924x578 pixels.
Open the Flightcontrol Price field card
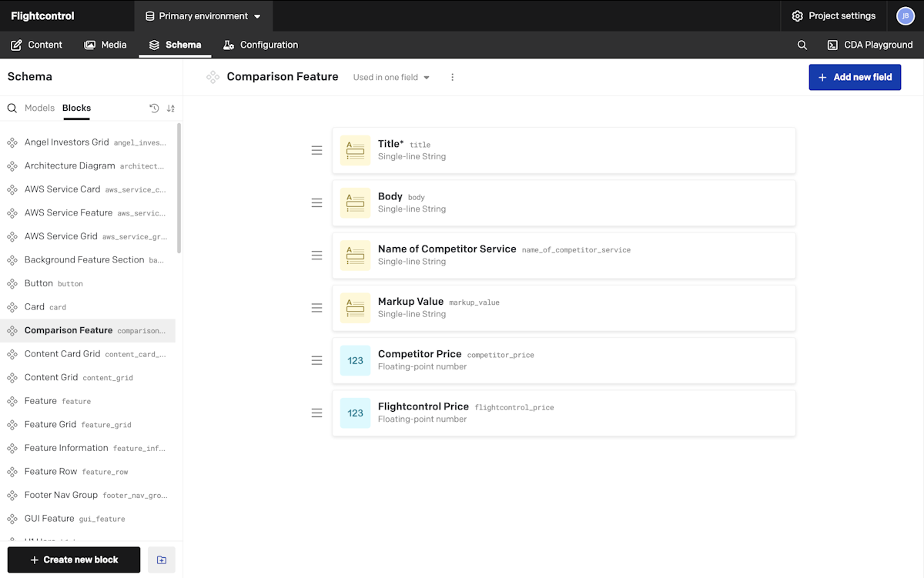pyautogui.click(x=564, y=413)
